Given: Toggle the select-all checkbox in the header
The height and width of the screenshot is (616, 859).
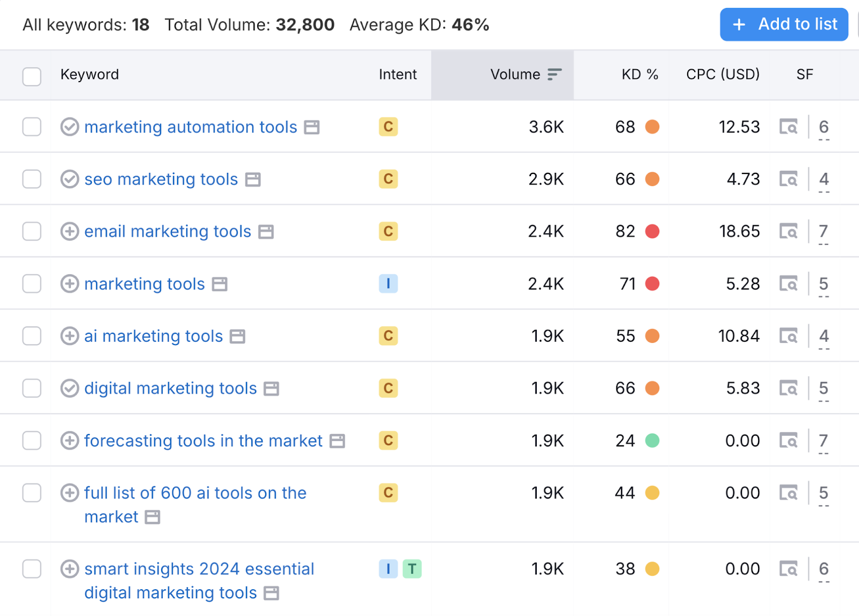Looking at the screenshot, I should 32,77.
